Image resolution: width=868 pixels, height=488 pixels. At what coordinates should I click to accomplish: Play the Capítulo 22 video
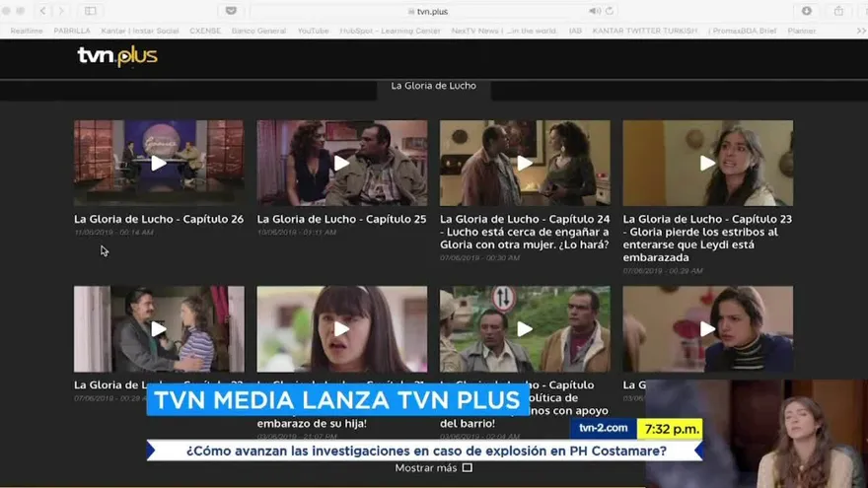click(x=159, y=329)
